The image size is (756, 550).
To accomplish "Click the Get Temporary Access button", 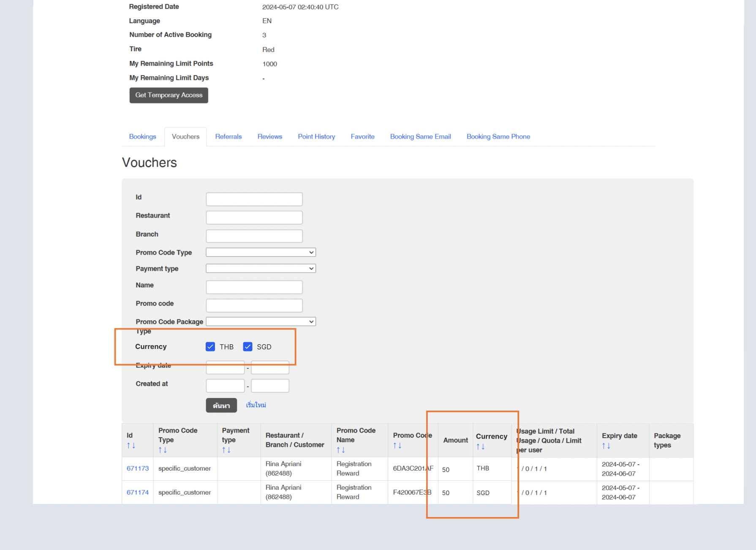I will 169,95.
